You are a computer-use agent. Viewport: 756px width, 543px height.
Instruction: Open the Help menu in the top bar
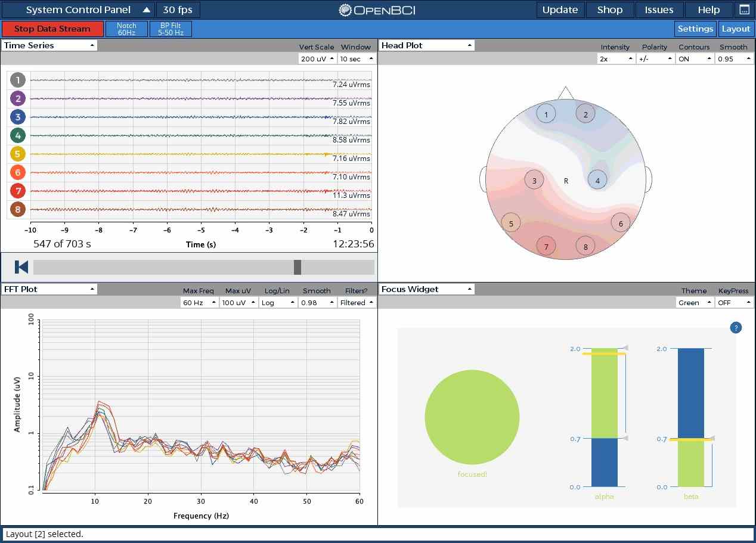tap(708, 10)
